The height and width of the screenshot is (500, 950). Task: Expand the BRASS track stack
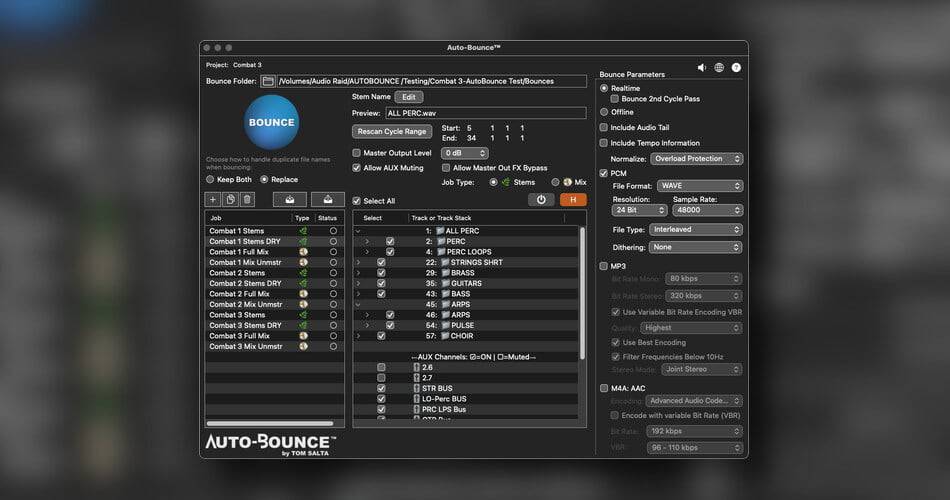tap(358, 273)
